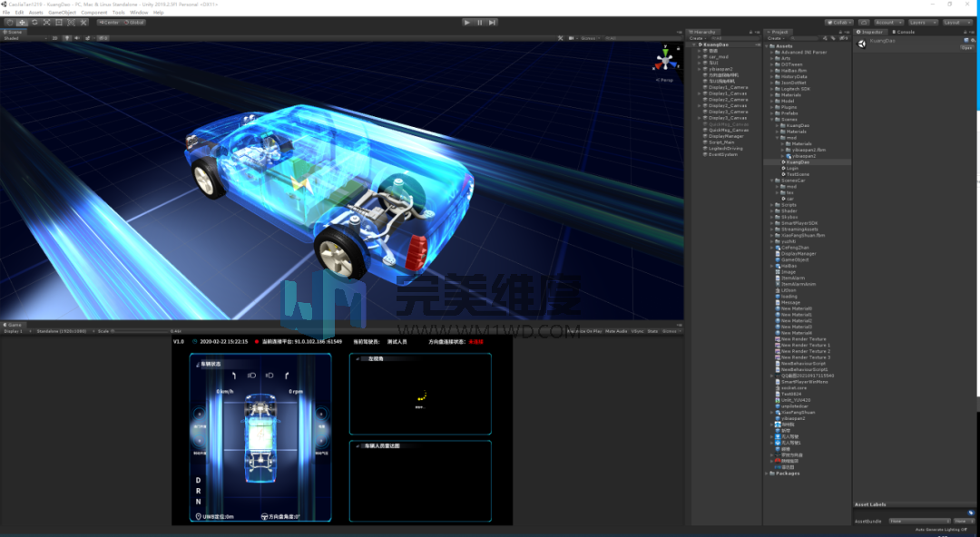Click the Open button in Inspector
The height and width of the screenshot is (537, 980).
[x=967, y=47]
